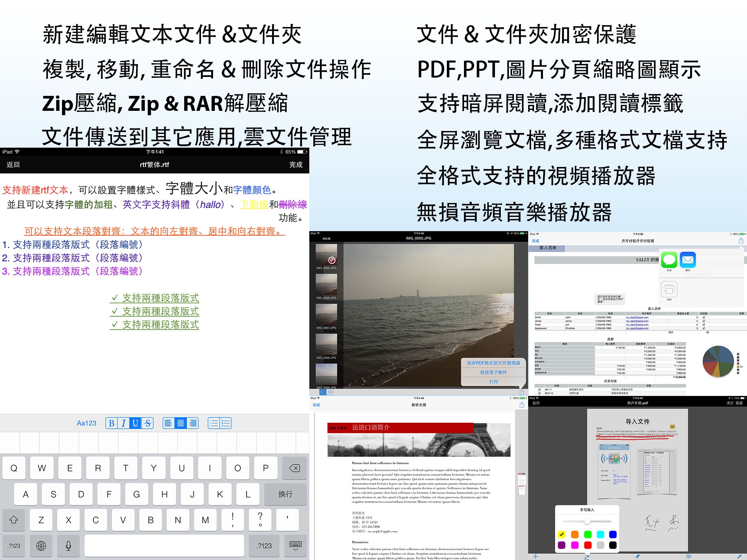Align text left in rtf editor
The image size is (747, 560).
[168, 423]
